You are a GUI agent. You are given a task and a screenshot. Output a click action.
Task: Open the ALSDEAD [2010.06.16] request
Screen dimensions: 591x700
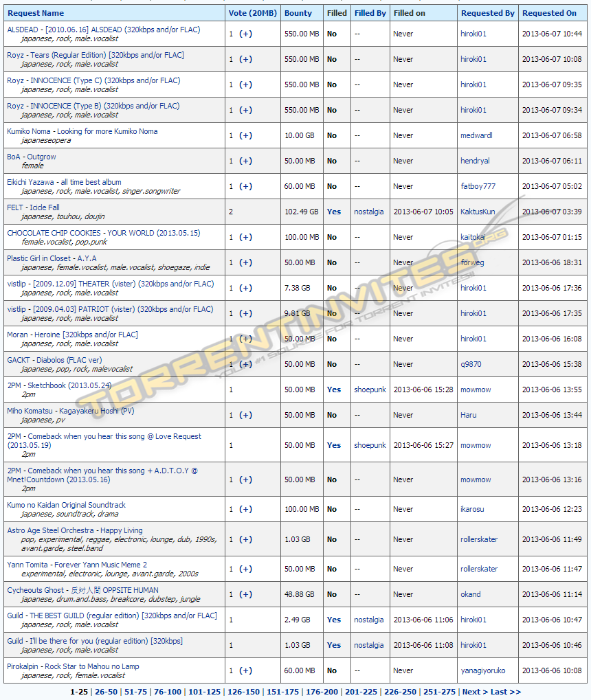coord(104,30)
